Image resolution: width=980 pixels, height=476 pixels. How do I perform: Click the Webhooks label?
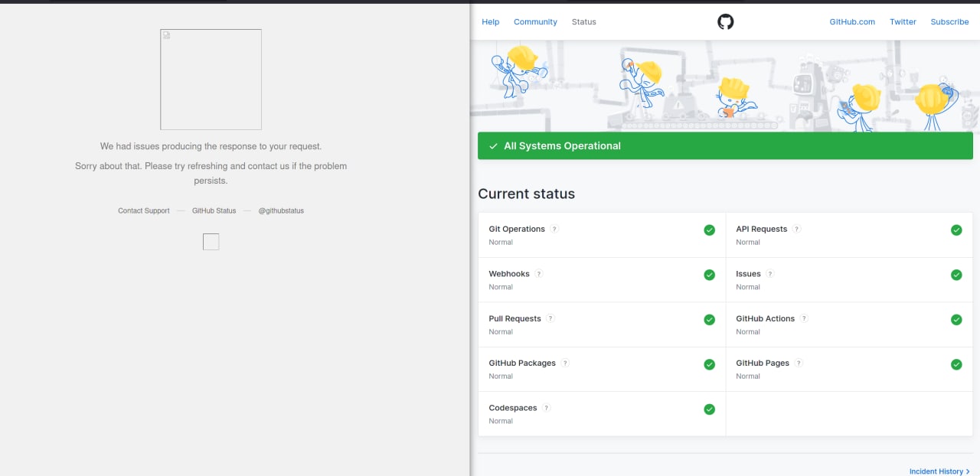509,274
